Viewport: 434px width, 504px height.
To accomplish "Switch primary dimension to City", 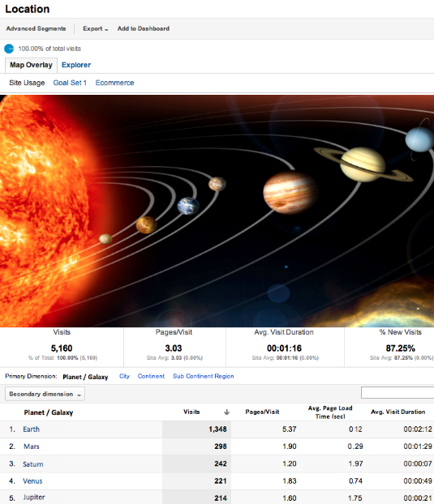I will pos(124,376).
